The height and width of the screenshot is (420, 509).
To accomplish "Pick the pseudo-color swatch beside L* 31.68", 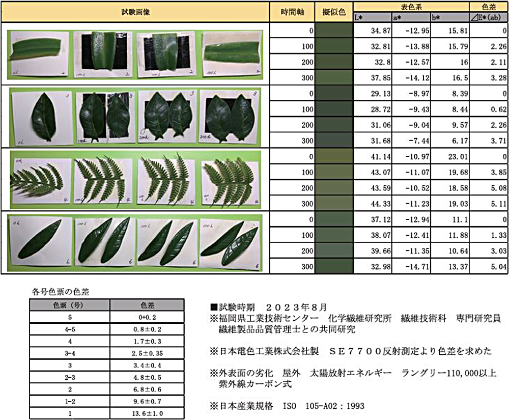I will tap(334, 141).
